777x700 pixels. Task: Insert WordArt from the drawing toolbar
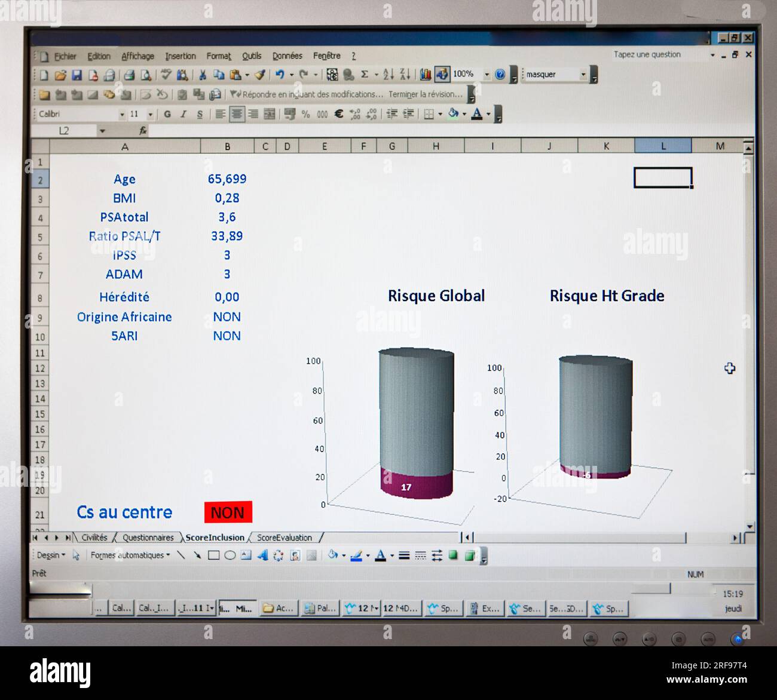pyautogui.click(x=262, y=555)
